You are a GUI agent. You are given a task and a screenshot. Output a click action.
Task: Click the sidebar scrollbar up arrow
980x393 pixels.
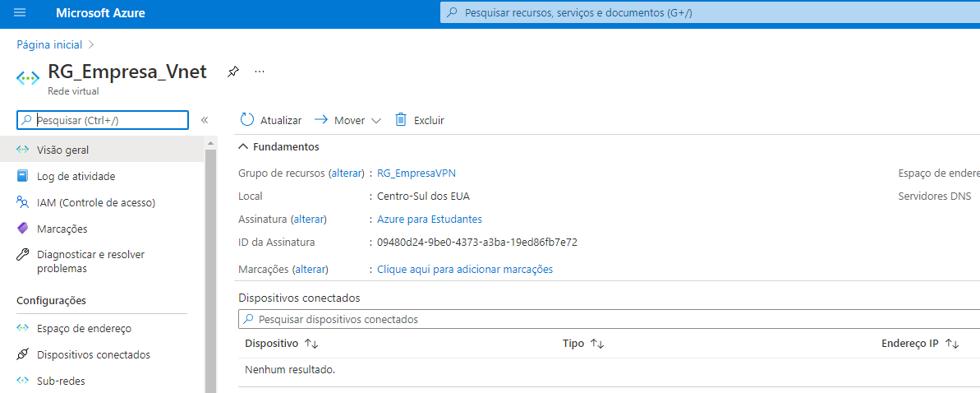210,143
